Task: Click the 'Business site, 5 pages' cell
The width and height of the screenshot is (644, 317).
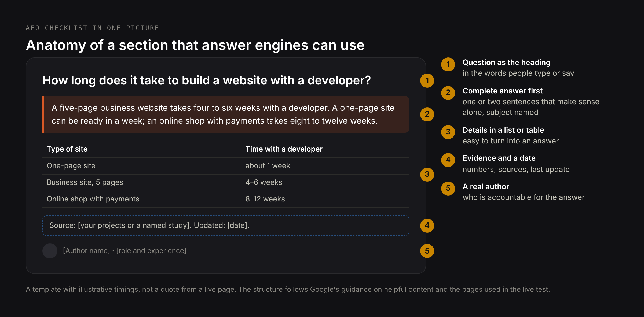Action: click(x=85, y=182)
